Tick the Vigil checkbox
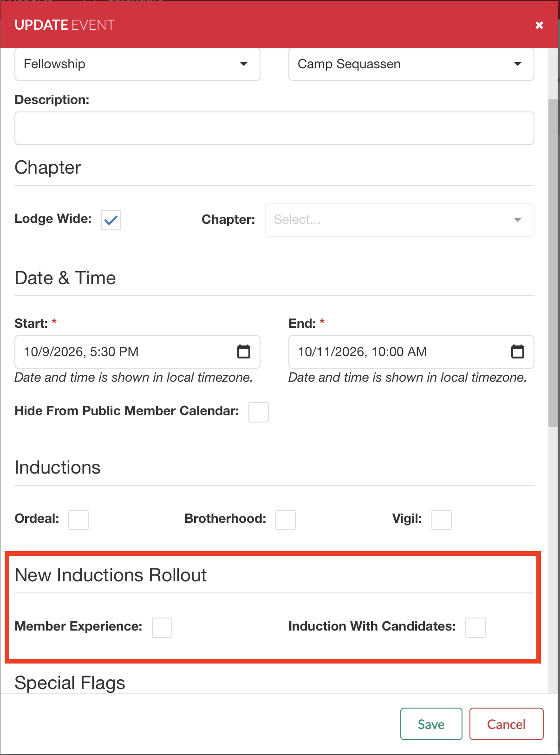Viewport: 560px width, 755px height. click(x=441, y=520)
